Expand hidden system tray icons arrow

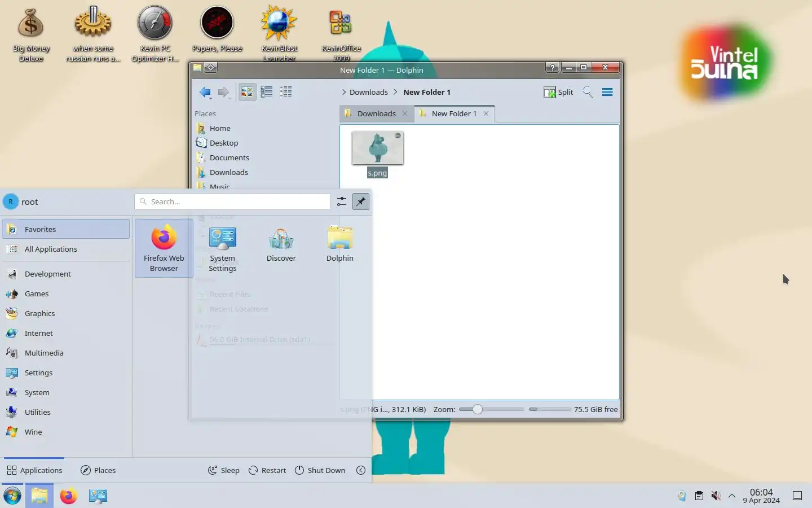732,496
